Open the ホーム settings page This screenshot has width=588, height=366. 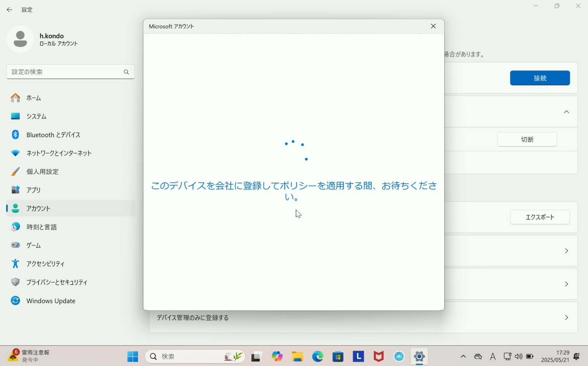click(x=34, y=98)
